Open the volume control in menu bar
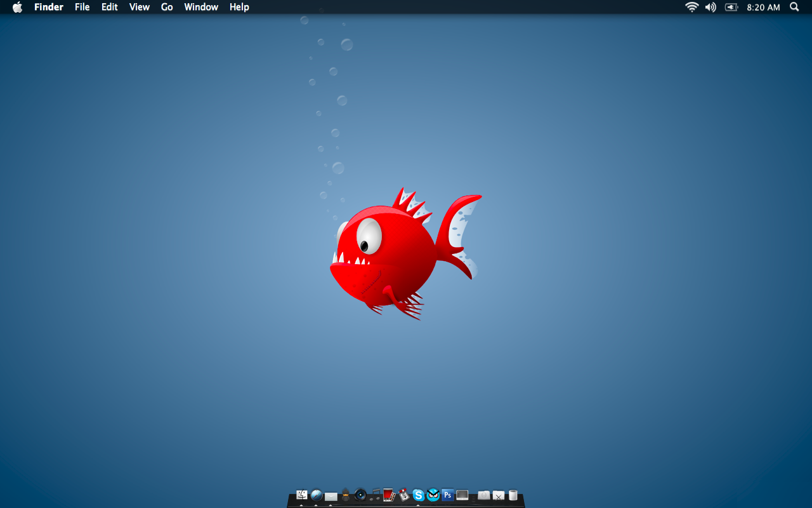The image size is (812, 508). pos(710,7)
